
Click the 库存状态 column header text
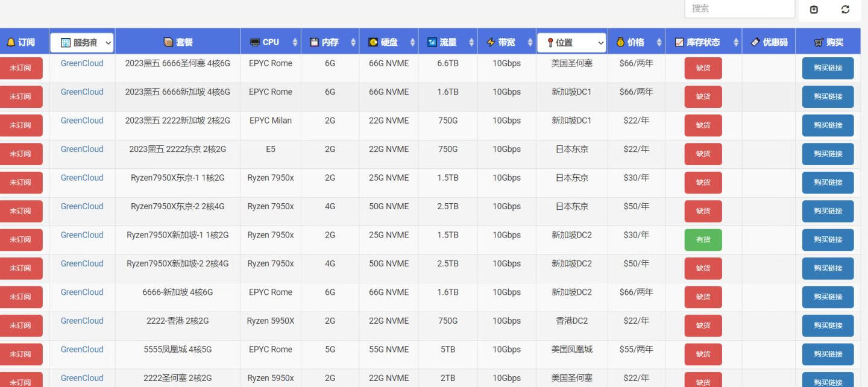pos(703,42)
